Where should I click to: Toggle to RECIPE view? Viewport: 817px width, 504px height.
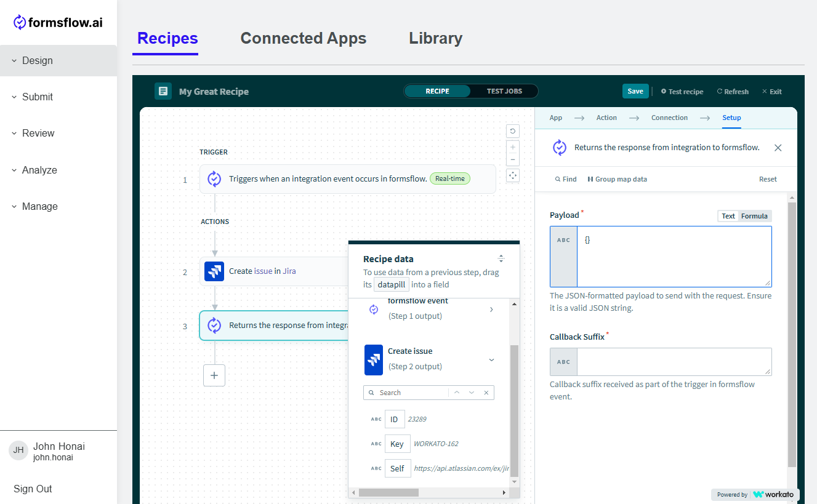pos(437,91)
